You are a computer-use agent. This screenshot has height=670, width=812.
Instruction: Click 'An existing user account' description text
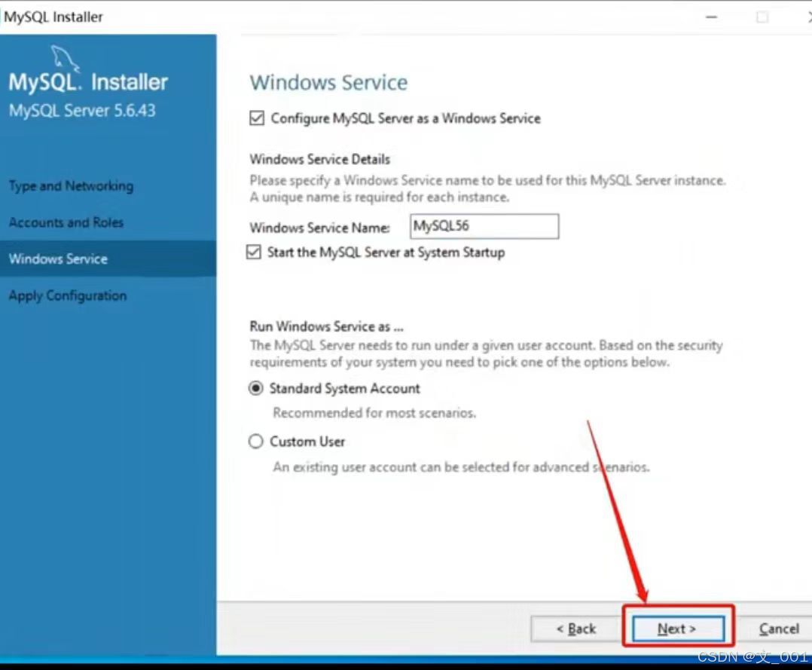click(x=461, y=467)
